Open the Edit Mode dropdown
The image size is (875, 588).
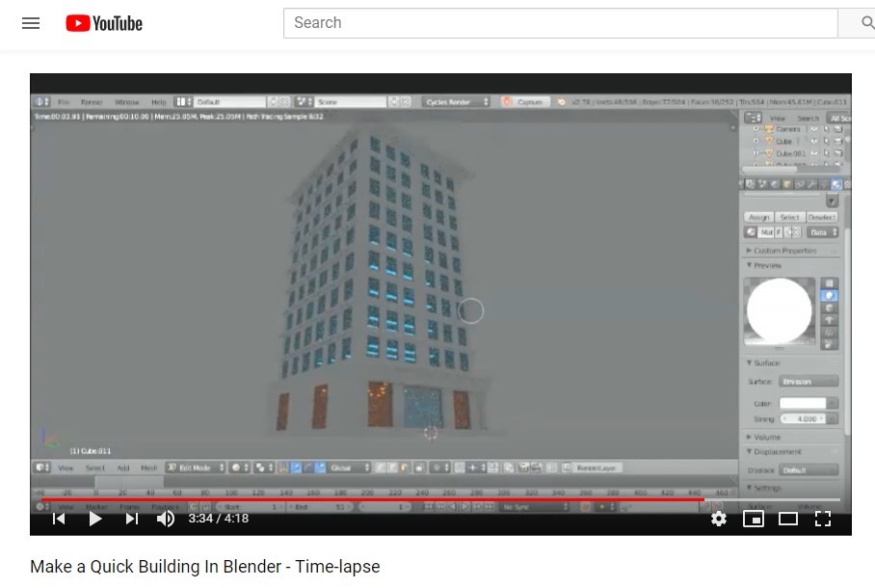[196, 468]
